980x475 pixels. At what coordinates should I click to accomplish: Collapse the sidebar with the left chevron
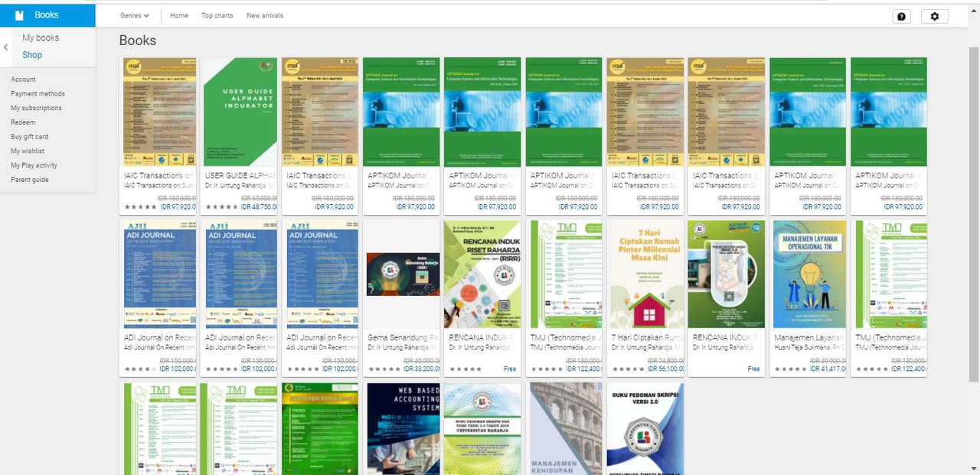[6, 47]
